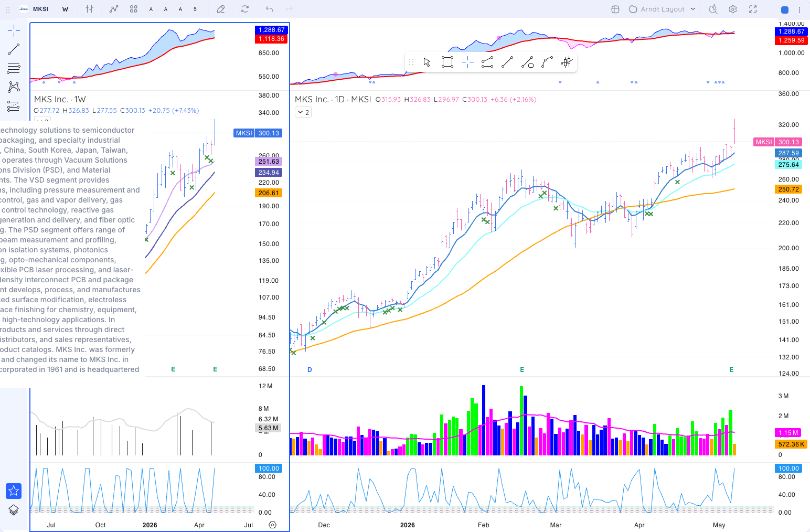
Task: Click the magenta 1.15 M volume label
Action: [788, 433]
